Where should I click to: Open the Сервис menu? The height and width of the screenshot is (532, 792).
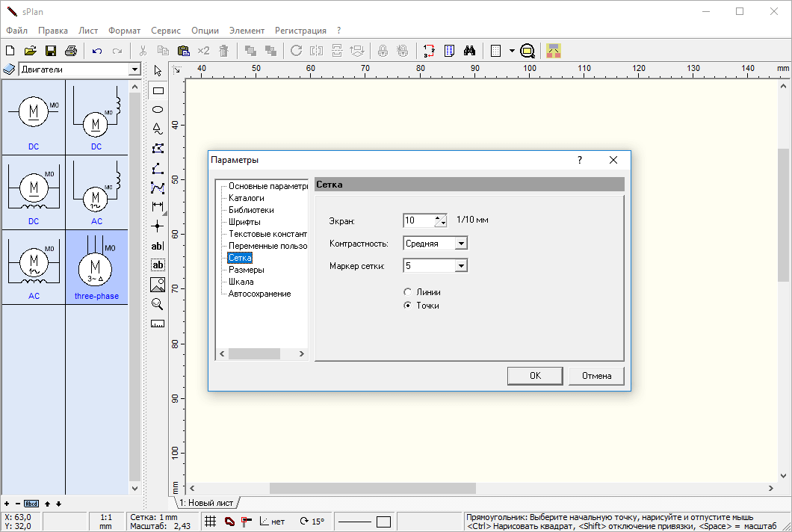[165, 31]
